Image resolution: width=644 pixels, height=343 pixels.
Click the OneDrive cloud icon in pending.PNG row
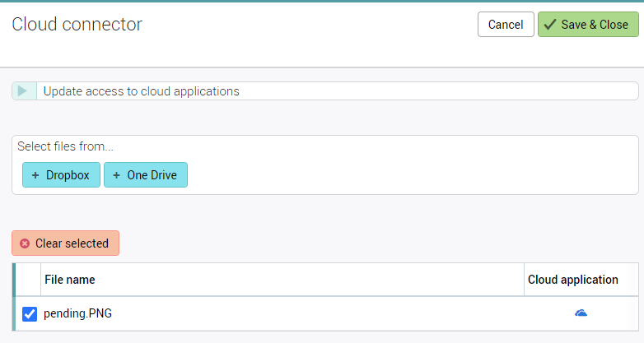pos(581,313)
